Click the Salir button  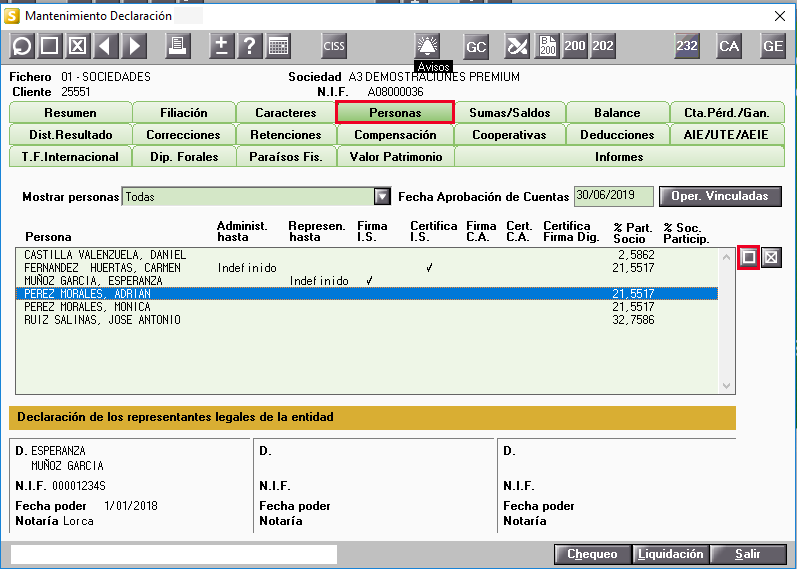[748, 554]
